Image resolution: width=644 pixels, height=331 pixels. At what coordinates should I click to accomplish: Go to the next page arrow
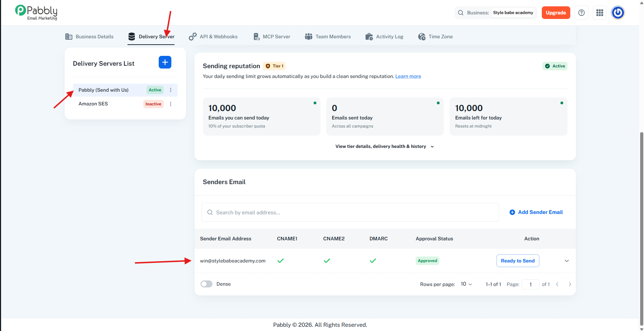(570, 284)
